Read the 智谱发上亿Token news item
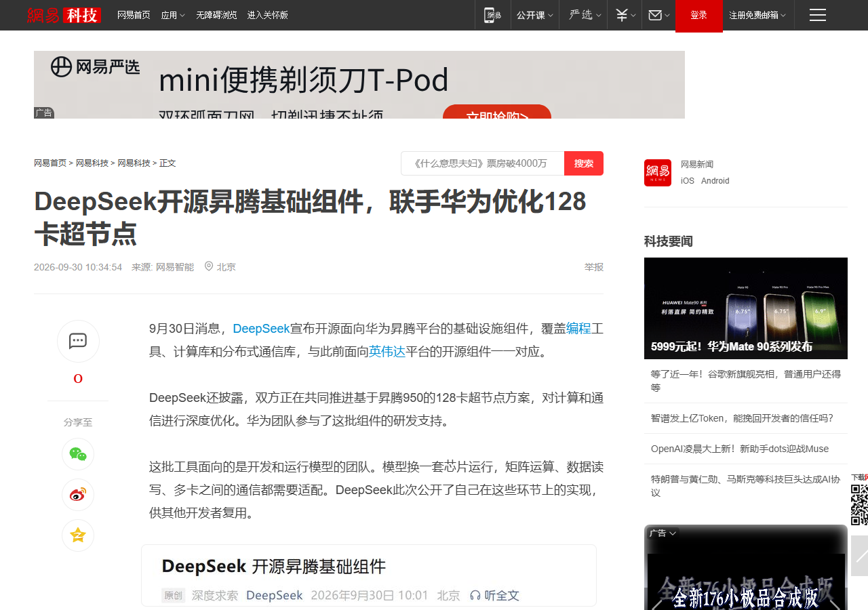The image size is (868, 610). pyautogui.click(x=742, y=418)
